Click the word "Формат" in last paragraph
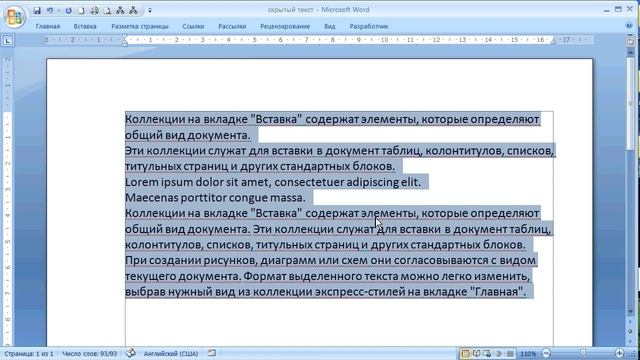Image resolution: width=640 pixels, height=360 pixels. pos(265,276)
